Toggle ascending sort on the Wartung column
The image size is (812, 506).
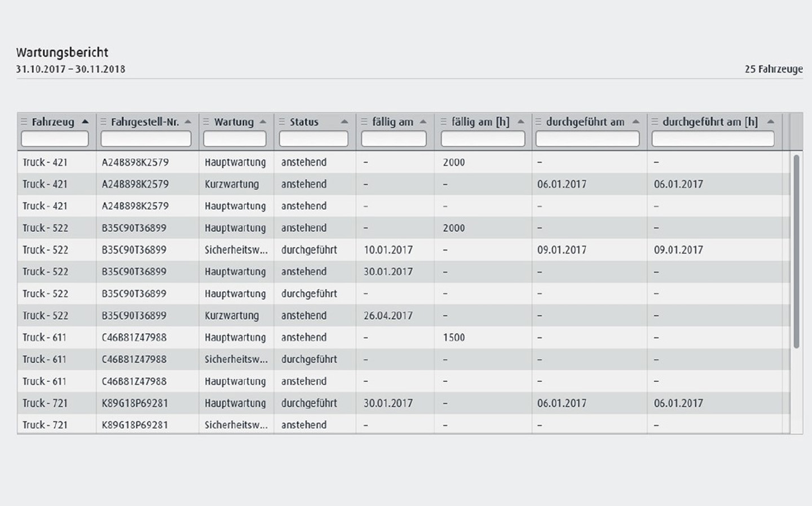point(263,121)
